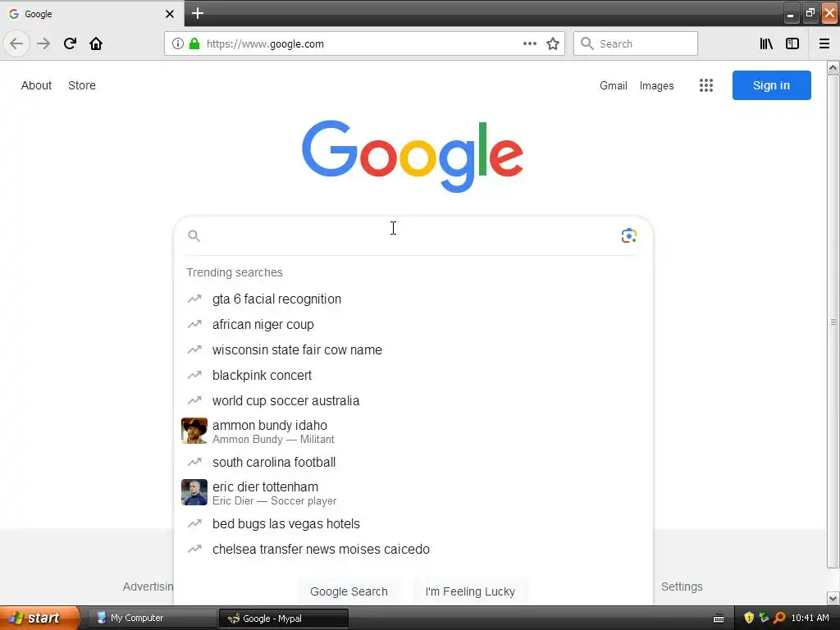Bookmark this page with the star
Viewport: 840px width, 630px height.
click(553, 43)
